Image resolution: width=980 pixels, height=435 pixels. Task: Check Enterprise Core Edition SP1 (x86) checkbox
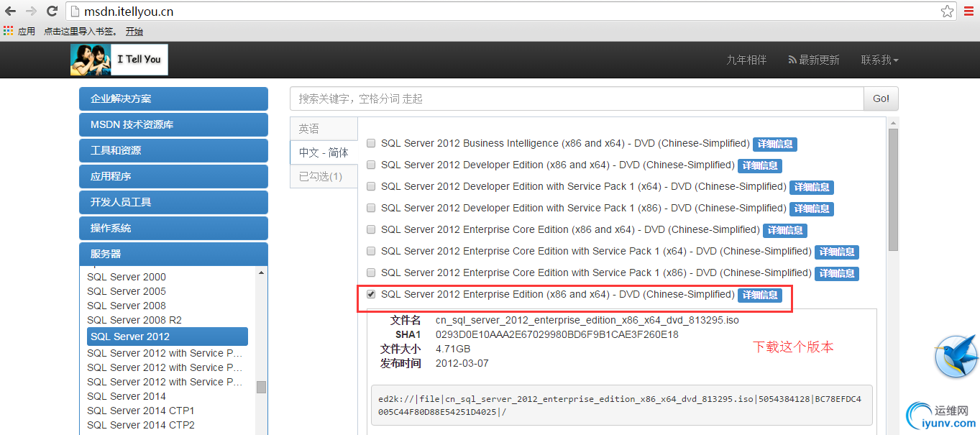[371, 273]
